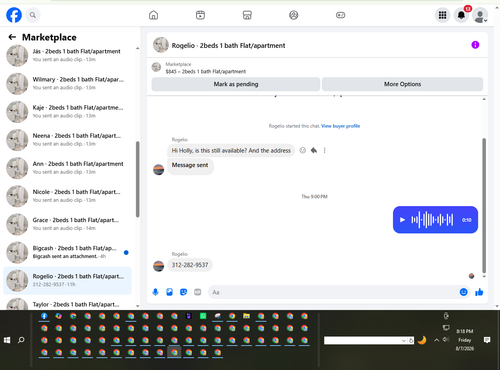
Task: Open Facebook search with the magnifier icon
Action: [x=33, y=15]
